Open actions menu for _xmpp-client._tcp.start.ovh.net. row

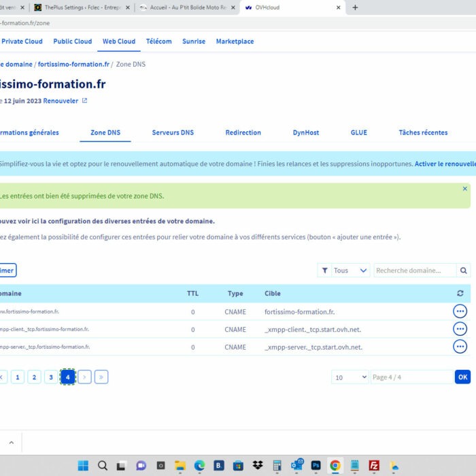(460, 328)
